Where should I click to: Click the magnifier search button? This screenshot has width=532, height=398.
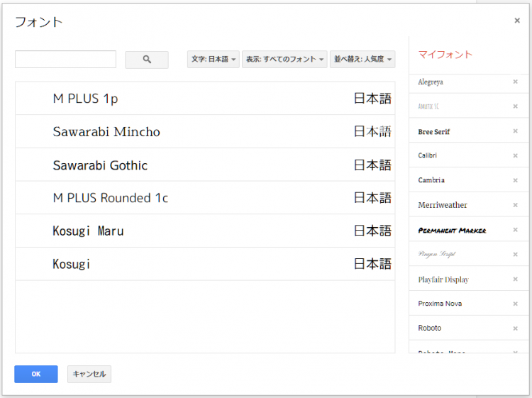147,60
